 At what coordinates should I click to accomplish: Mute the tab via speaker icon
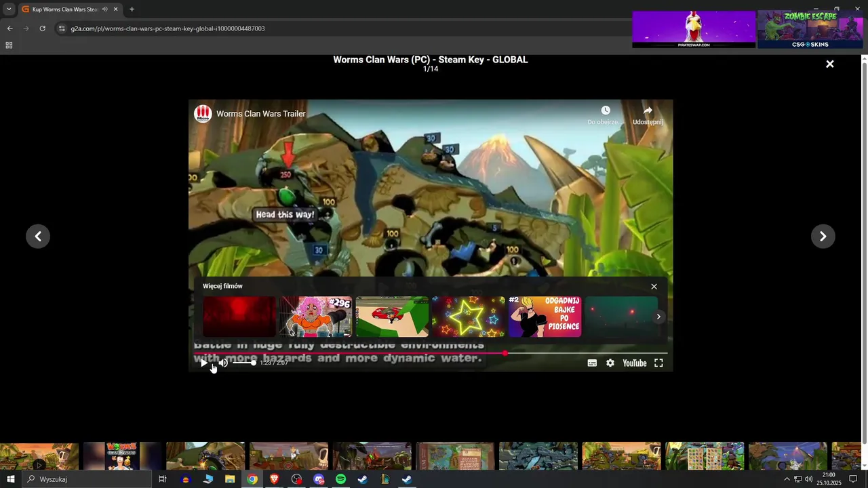point(104,9)
